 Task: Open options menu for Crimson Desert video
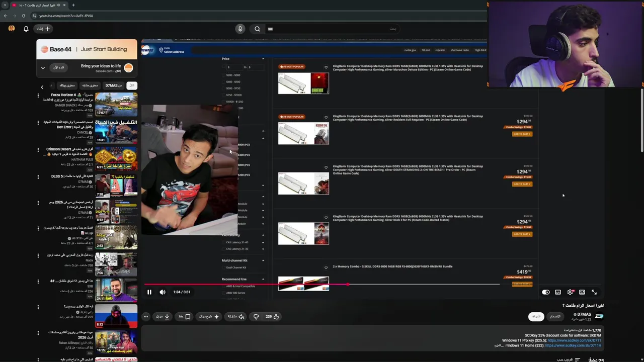pos(38,150)
